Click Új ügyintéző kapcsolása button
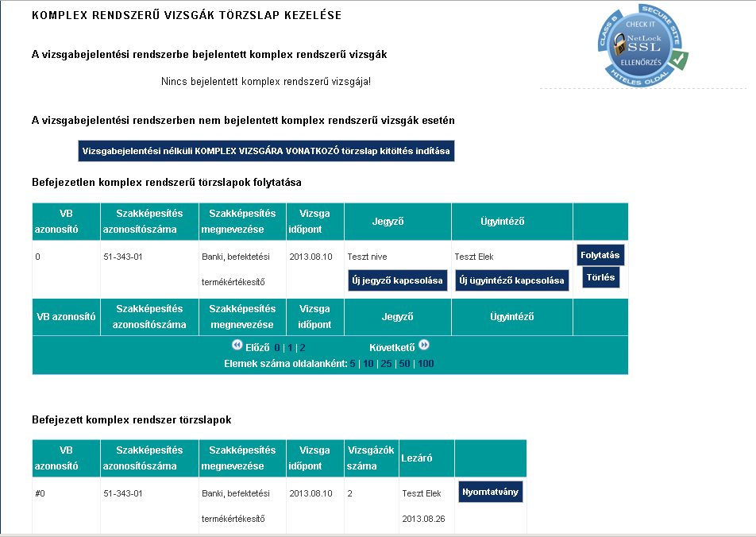The image size is (756, 537). 511,280
